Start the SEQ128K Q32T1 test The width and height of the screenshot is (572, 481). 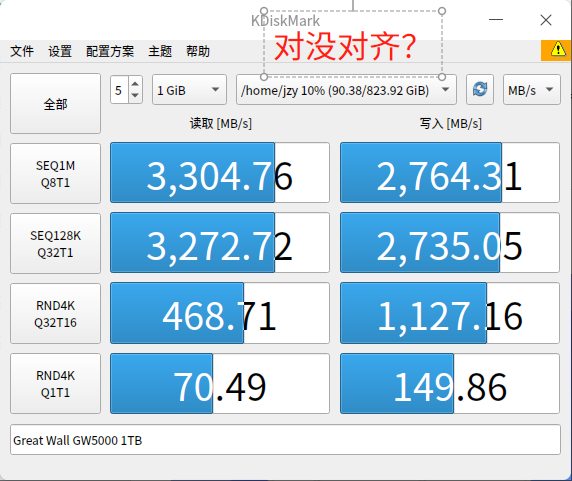click(x=55, y=243)
